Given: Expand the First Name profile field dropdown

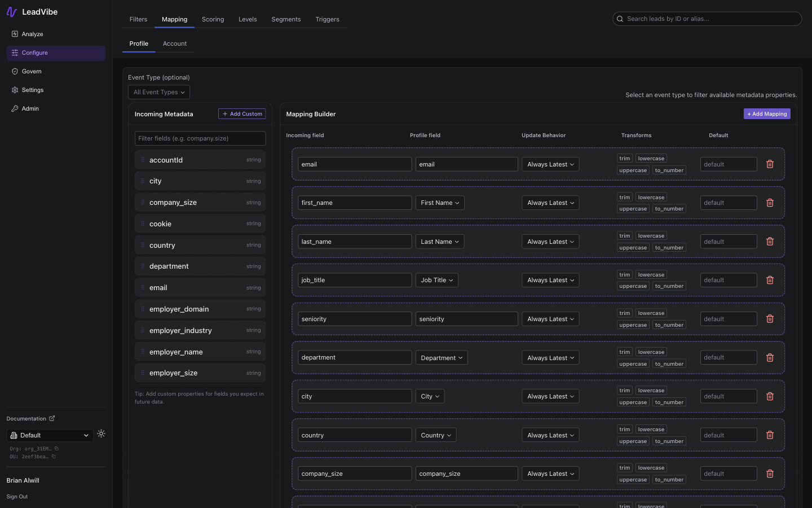Looking at the screenshot, I should 440,203.
